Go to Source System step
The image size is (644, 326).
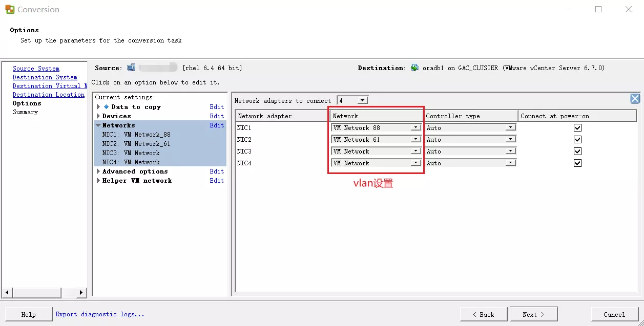click(x=36, y=69)
